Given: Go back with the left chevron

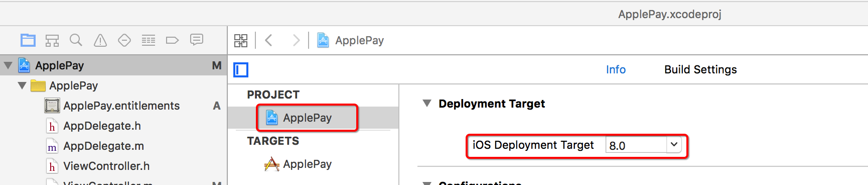Looking at the screenshot, I should click(268, 40).
